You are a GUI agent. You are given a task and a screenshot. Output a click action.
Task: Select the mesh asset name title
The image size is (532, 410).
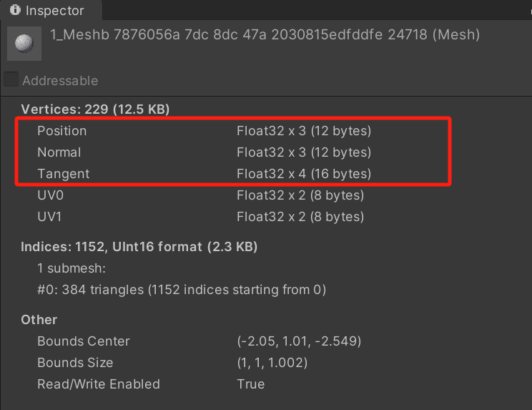pyautogui.click(x=265, y=34)
